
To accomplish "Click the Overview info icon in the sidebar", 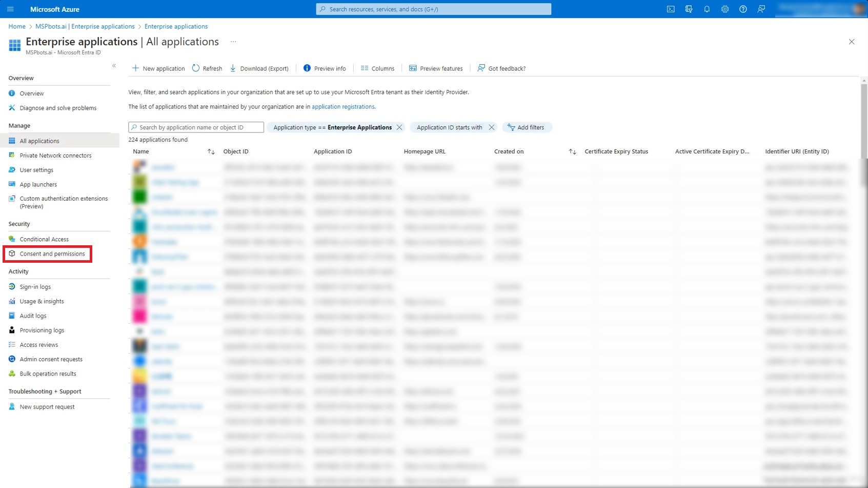I will (12, 93).
